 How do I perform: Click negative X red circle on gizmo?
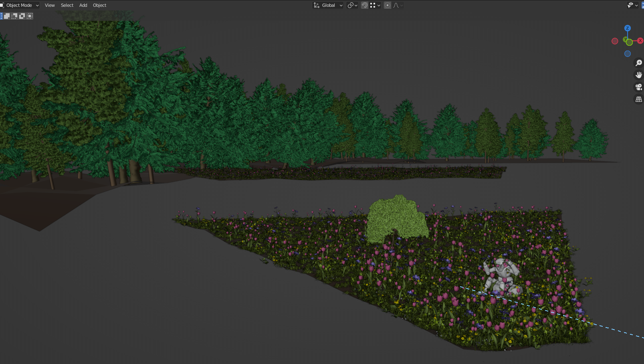[x=615, y=41]
